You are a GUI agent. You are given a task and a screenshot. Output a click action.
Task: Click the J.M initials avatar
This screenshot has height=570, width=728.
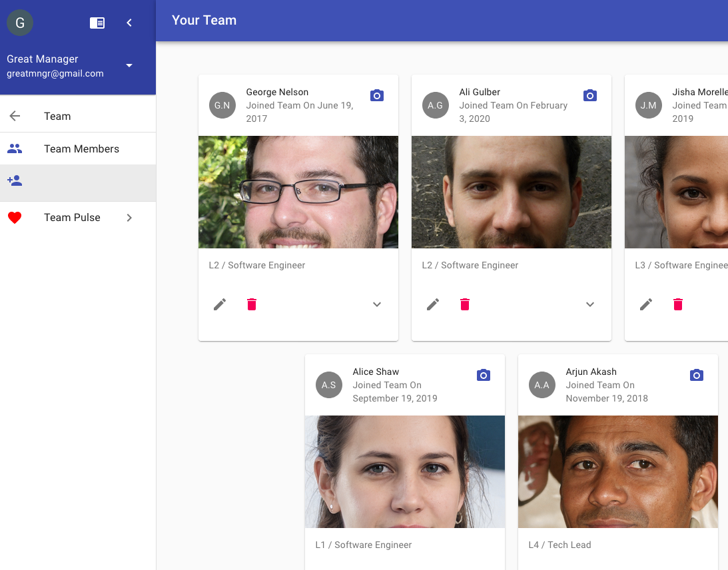[649, 105]
